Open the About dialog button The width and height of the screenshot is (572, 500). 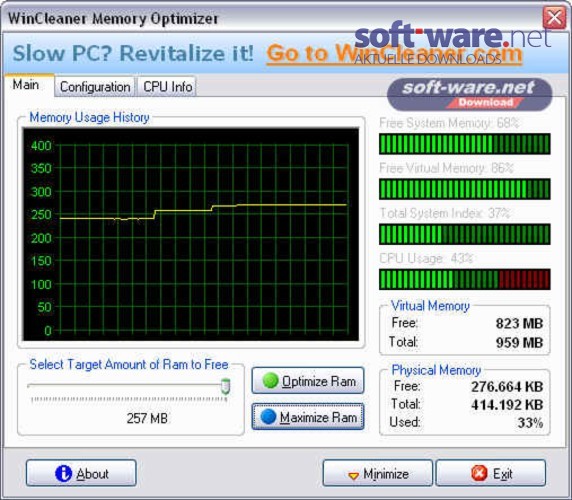(81, 473)
